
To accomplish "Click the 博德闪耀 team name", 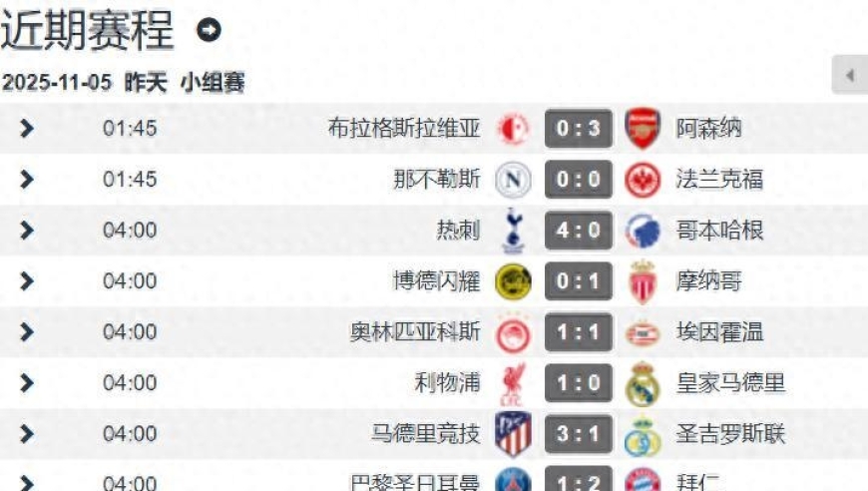I will (436, 281).
